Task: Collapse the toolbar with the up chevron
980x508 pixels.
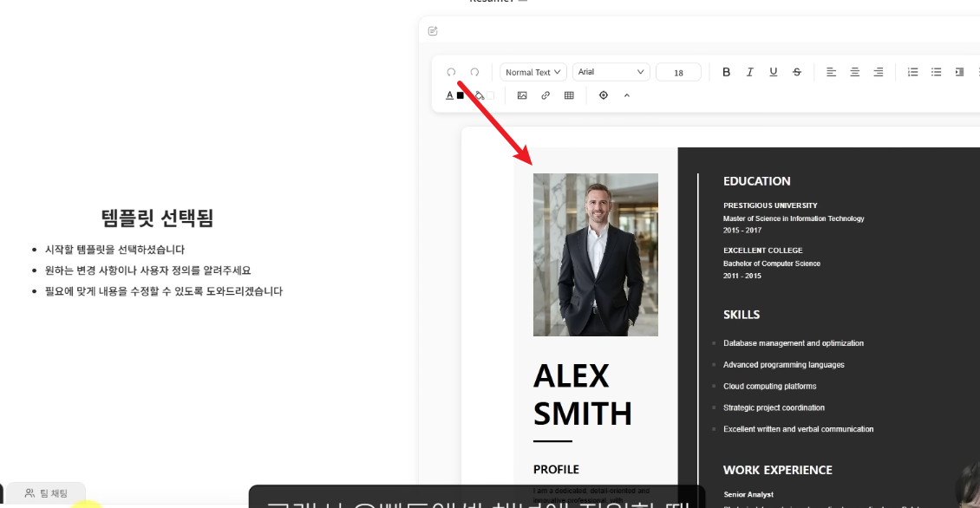Action: pos(627,95)
